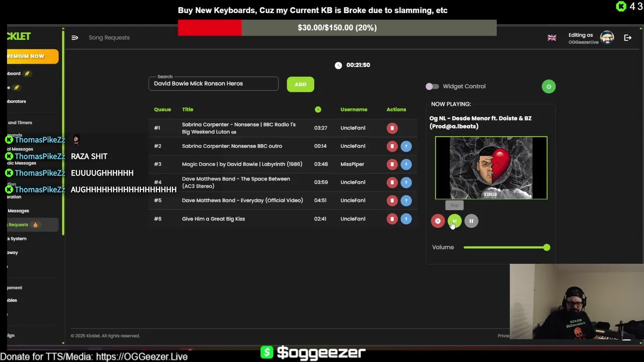Image resolution: width=644 pixels, height=362 pixels.
Task: Toggle the sidebar hamburger menu icon
Action: click(x=74, y=38)
